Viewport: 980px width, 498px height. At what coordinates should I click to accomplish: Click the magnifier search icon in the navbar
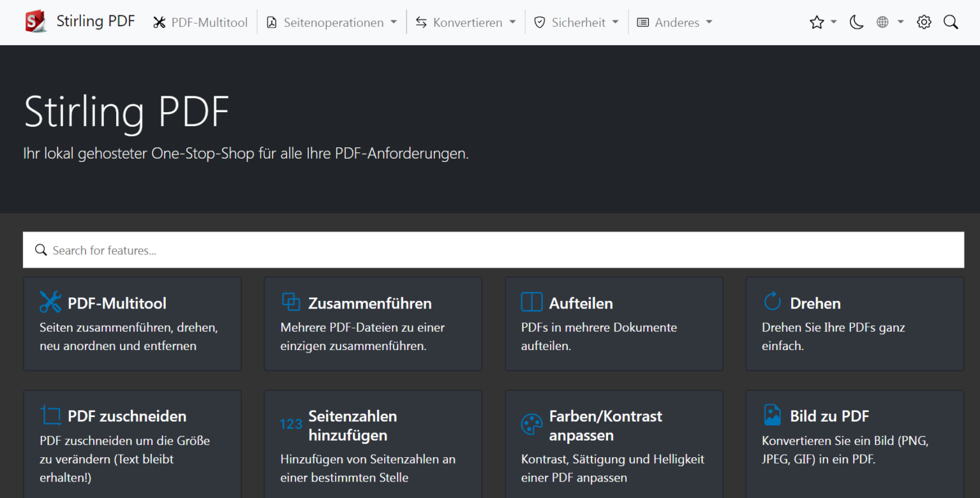pos(951,22)
